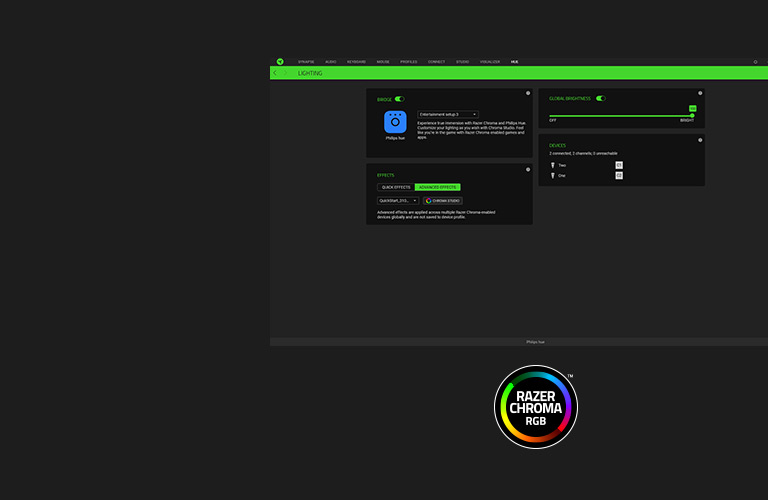The image size is (768, 500).
Task: Go to the Visualizer tab
Action: coord(490,62)
